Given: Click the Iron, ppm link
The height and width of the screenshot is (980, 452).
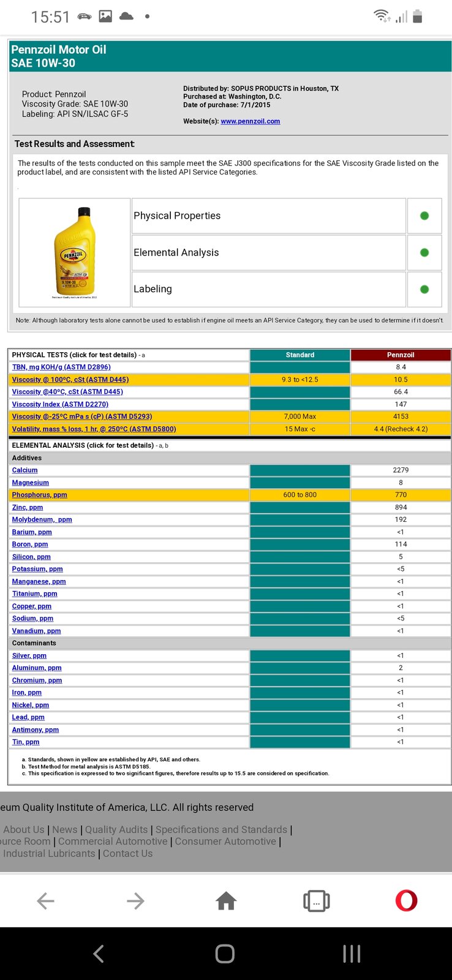Looking at the screenshot, I should (26, 692).
